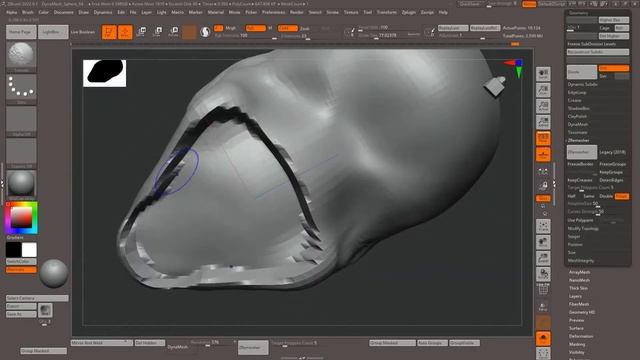This screenshot has width=640, height=360.
Task: Expand Crease section
Action: tap(574, 100)
